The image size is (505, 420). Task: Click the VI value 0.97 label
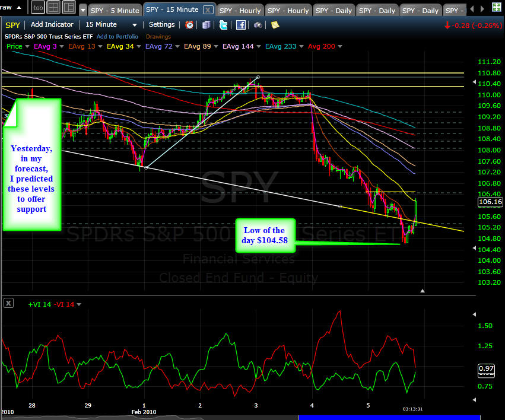click(486, 368)
